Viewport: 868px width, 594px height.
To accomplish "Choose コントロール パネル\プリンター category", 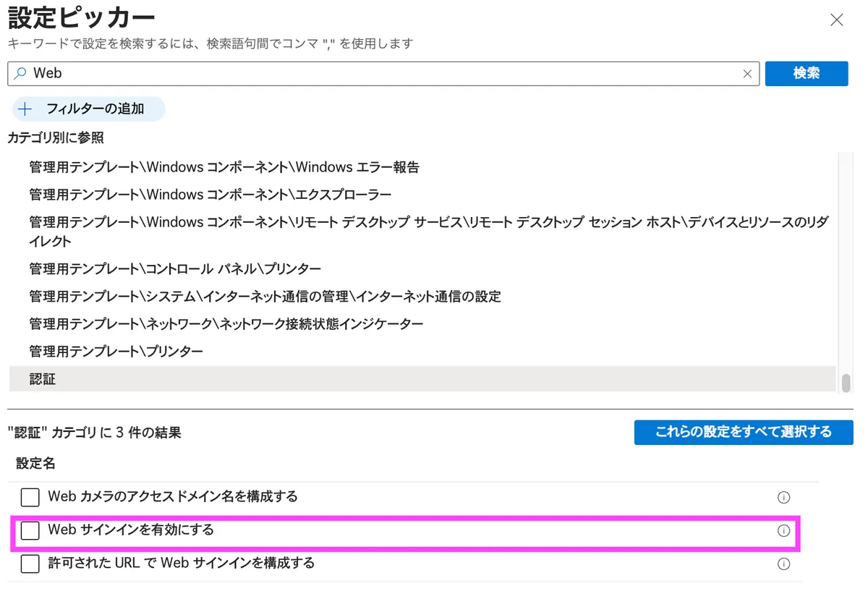I will click(x=175, y=268).
